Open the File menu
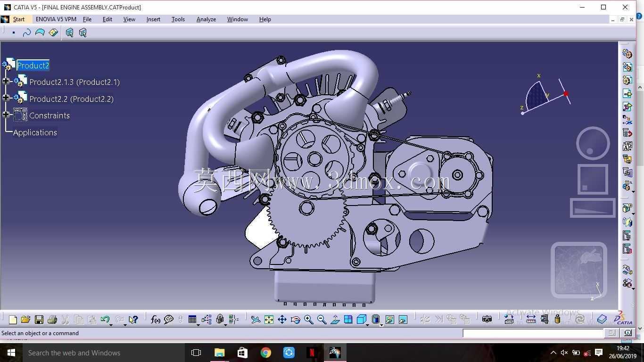This screenshot has width=644, height=362. pyautogui.click(x=87, y=19)
